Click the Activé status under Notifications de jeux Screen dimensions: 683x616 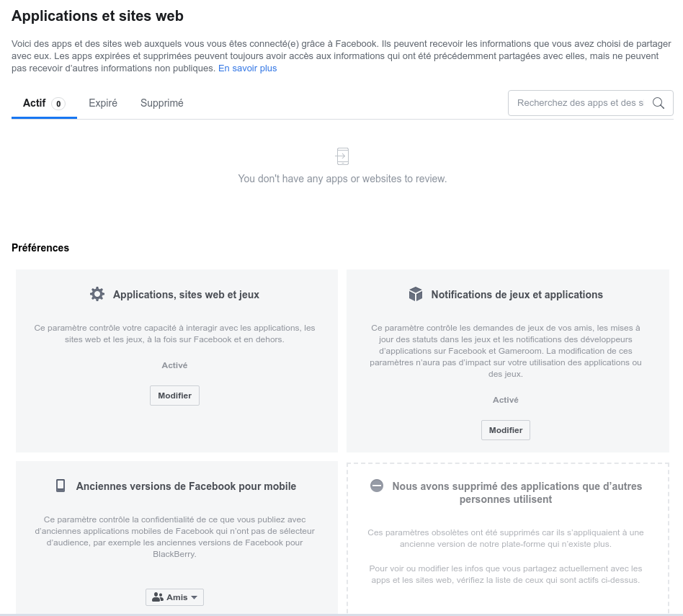(x=506, y=400)
